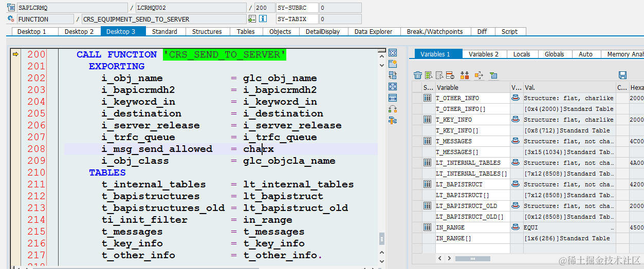The width and height of the screenshot is (644, 269).
Task: Maximize the tool horizontally
Action: click(393, 98)
